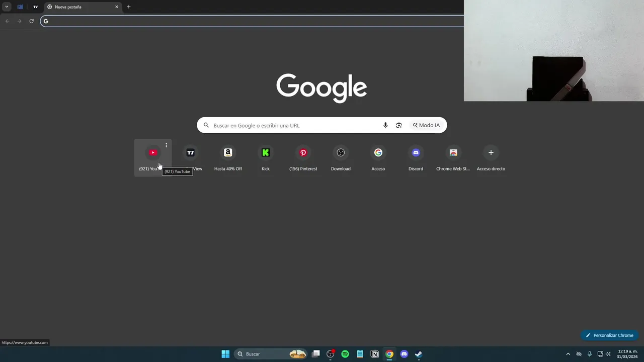Open the Notepad app on taskbar

(x=360, y=354)
